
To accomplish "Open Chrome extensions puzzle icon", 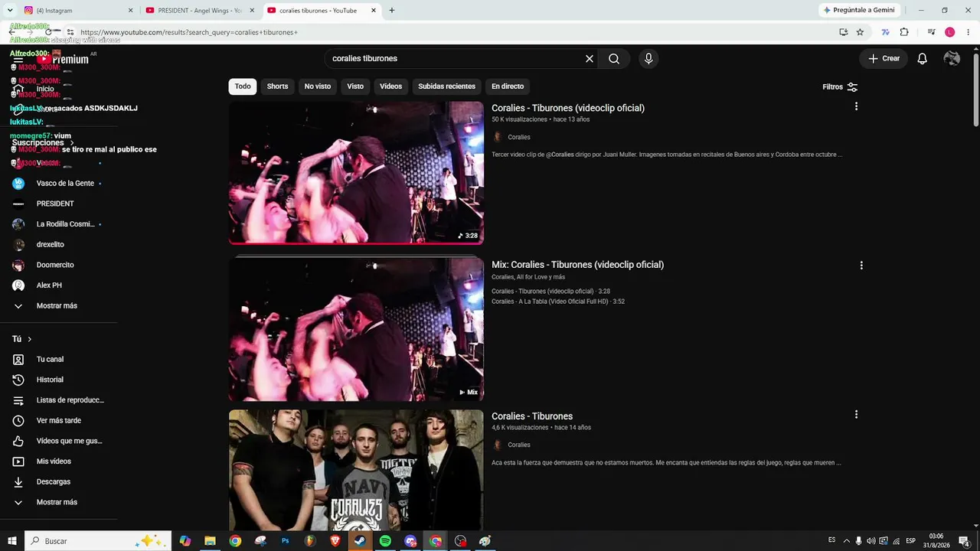I will coord(904,32).
